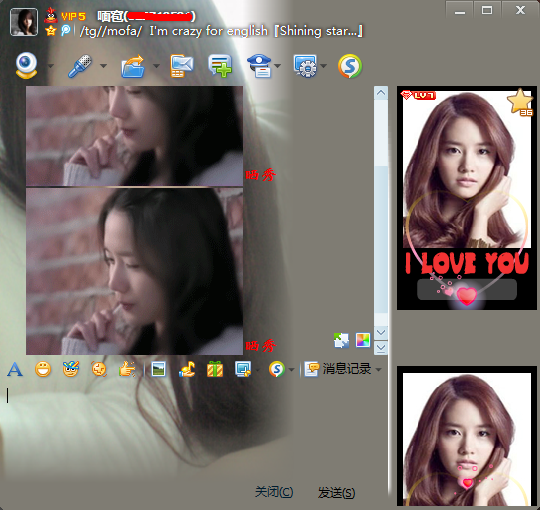Click the signature text I'm crazy for english

click(208, 31)
